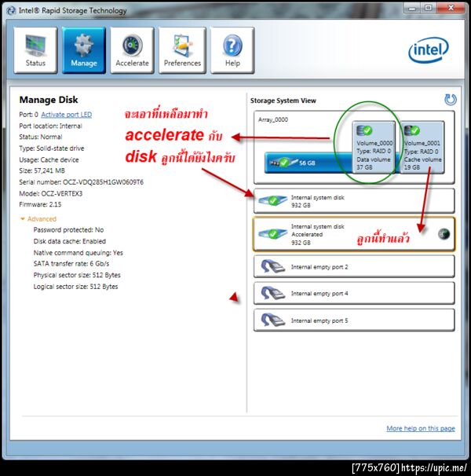This screenshot has width=471, height=476.
Task: Select Internal empty port 2
Action: point(354,266)
